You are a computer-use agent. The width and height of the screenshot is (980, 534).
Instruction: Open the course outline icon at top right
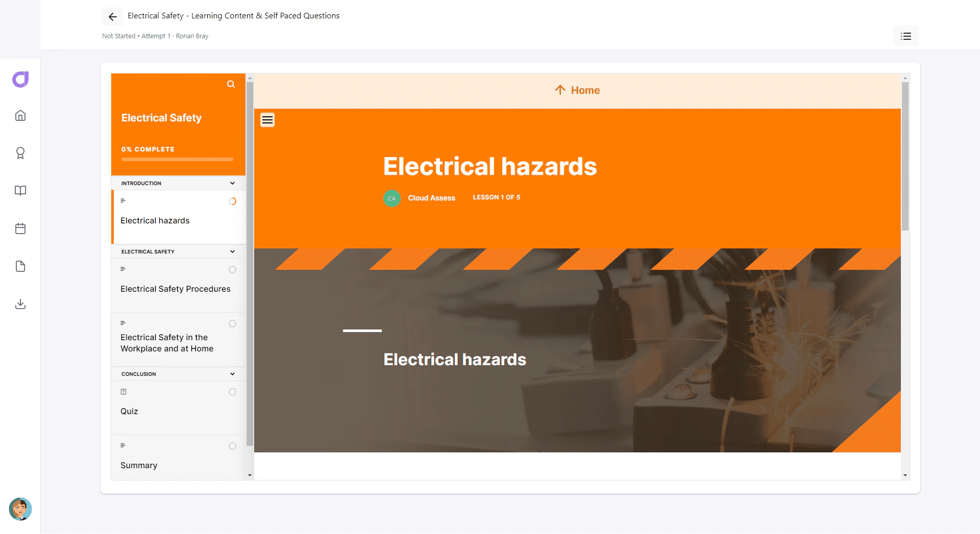tap(905, 36)
